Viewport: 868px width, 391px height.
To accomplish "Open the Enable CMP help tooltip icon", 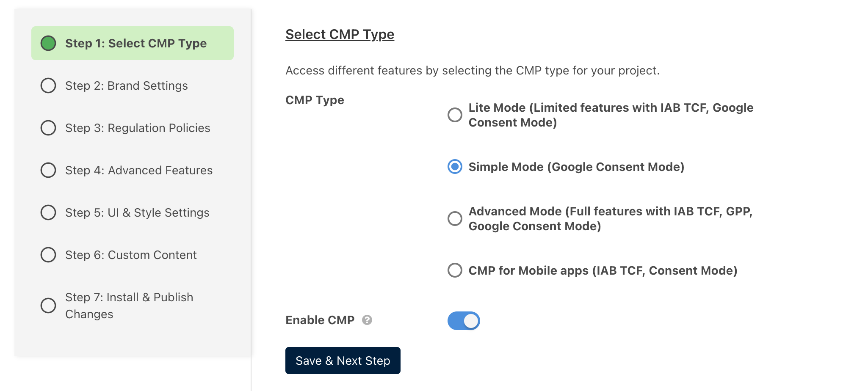I will tap(367, 320).
